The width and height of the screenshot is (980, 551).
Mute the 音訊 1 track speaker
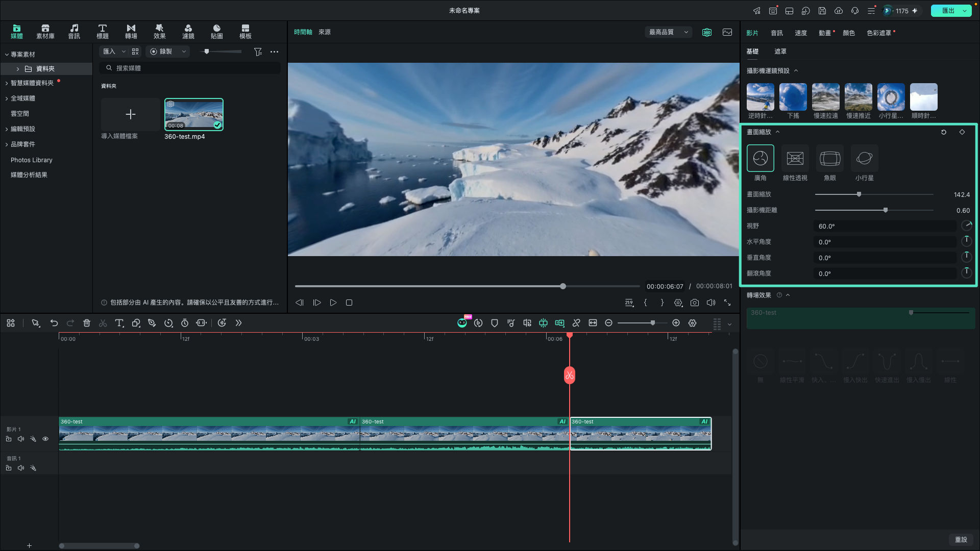point(21,468)
